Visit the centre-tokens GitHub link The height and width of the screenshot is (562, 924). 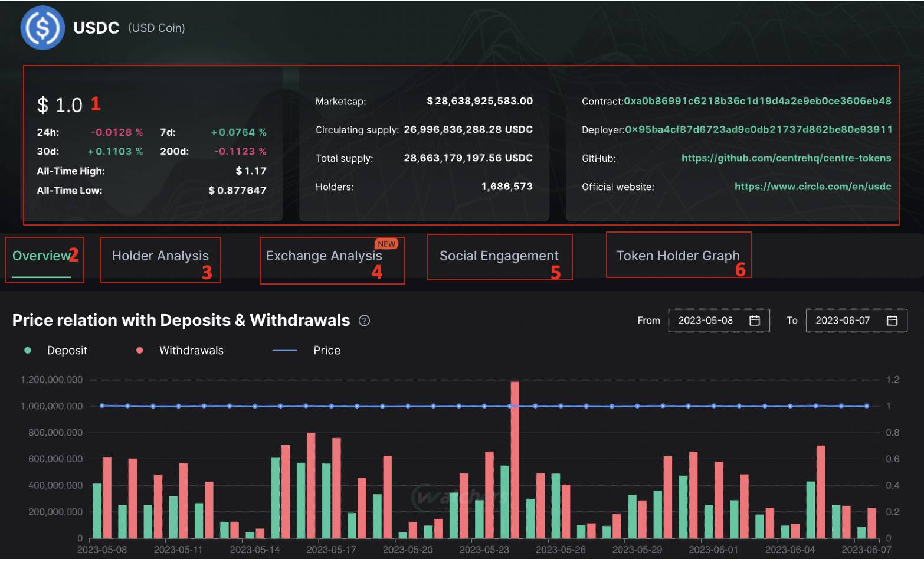tap(787, 158)
